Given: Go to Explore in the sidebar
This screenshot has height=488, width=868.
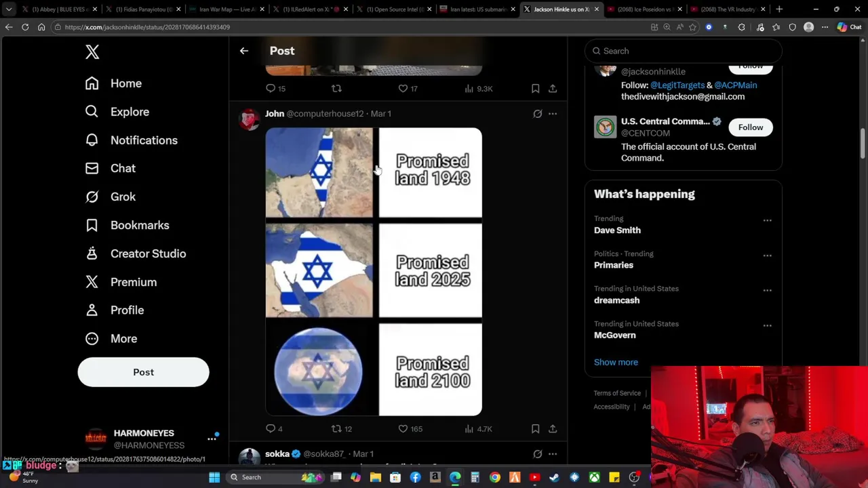Looking at the screenshot, I should 117,112.
